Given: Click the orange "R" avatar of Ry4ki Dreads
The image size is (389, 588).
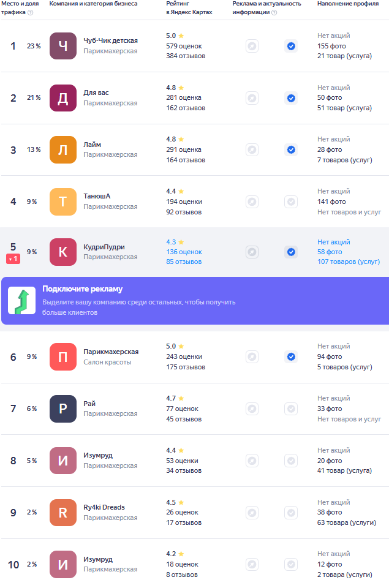Looking at the screenshot, I should click(63, 512).
